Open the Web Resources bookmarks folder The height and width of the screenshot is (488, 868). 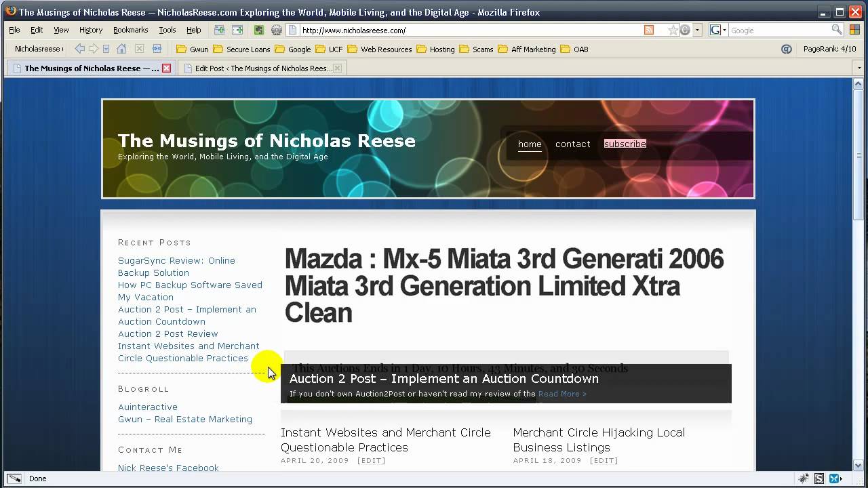point(380,49)
